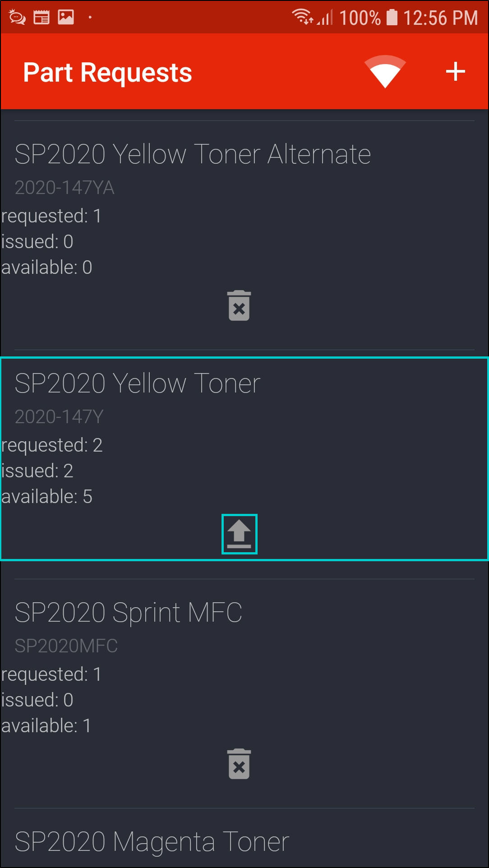
Task: Tap "requested: 1" under Sprint MFC
Action: click(x=51, y=674)
